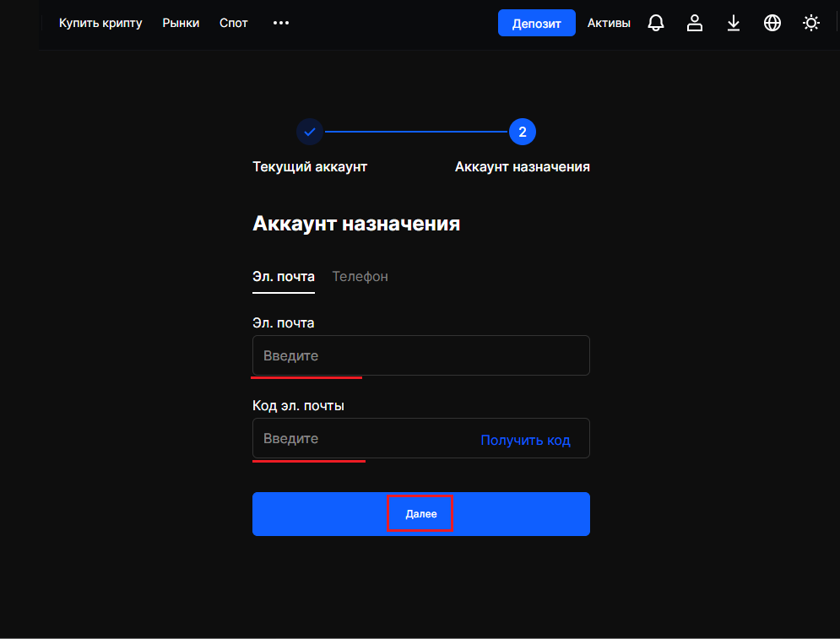This screenshot has height=639, width=840.
Task: Open the Купить крипту menu
Action: [100, 23]
